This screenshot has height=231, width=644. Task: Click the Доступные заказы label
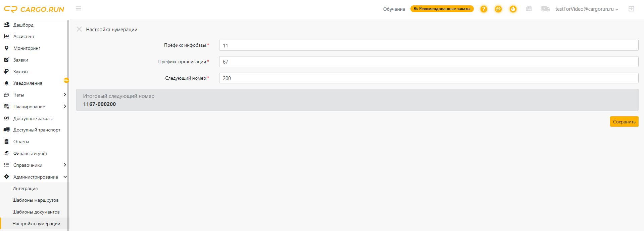(33, 118)
